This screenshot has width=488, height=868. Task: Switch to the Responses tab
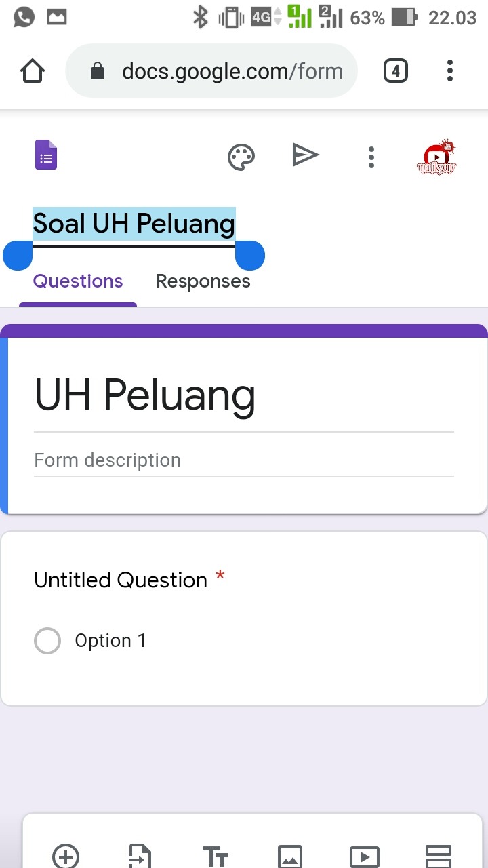point(203,281)
